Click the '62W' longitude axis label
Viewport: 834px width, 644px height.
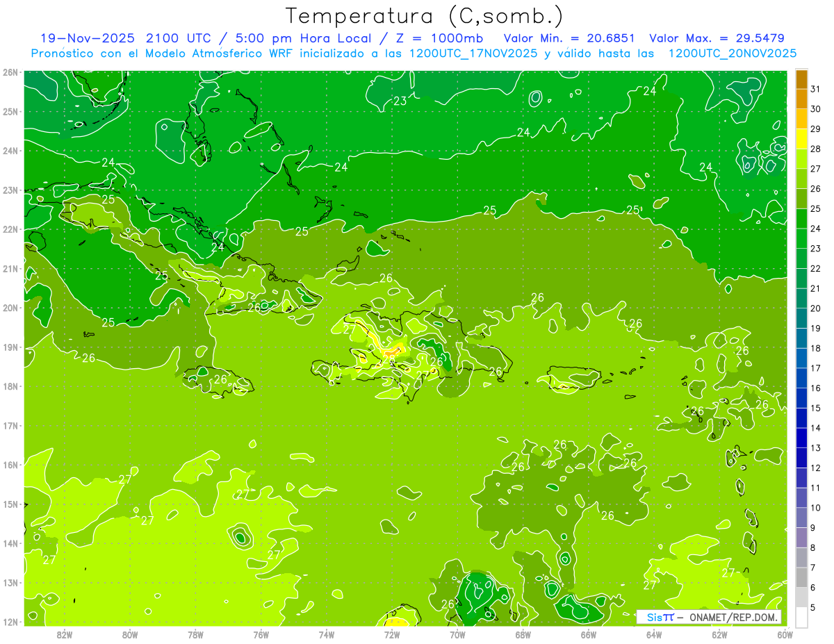coord(719,634)
